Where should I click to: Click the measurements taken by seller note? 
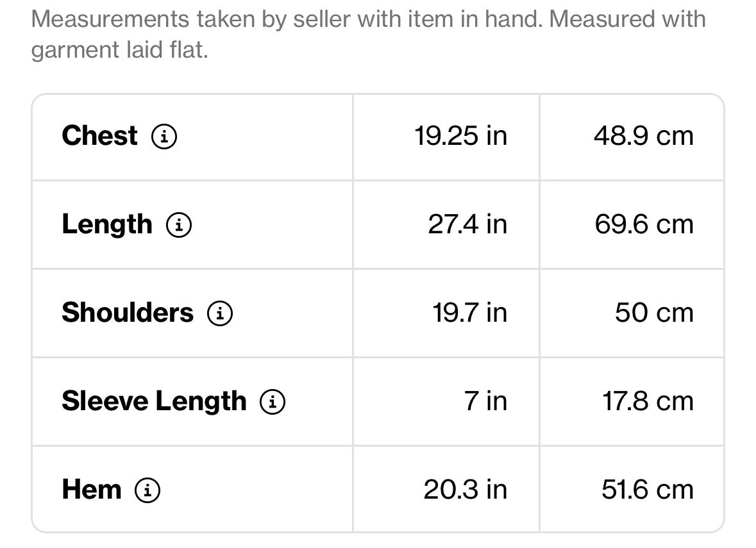pyautogui.click(x=368, y=34)
